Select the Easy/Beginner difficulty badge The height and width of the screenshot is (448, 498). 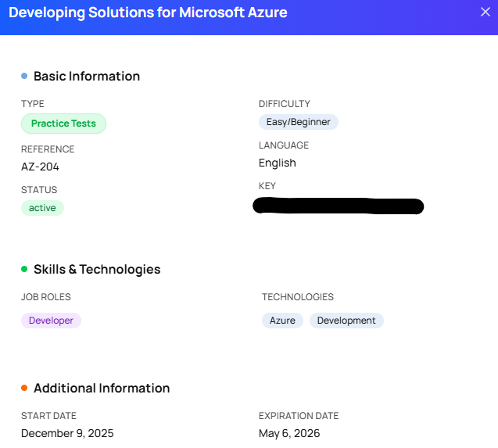(298, 122)
